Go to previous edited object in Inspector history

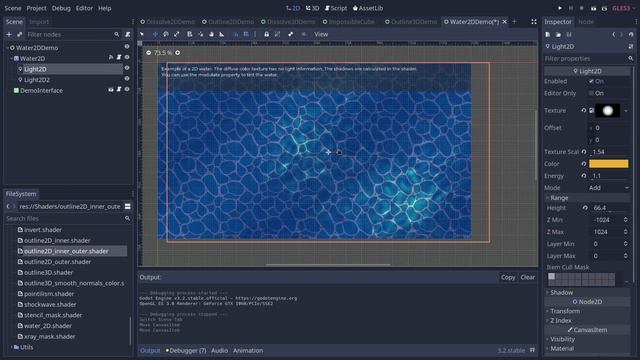613,35
